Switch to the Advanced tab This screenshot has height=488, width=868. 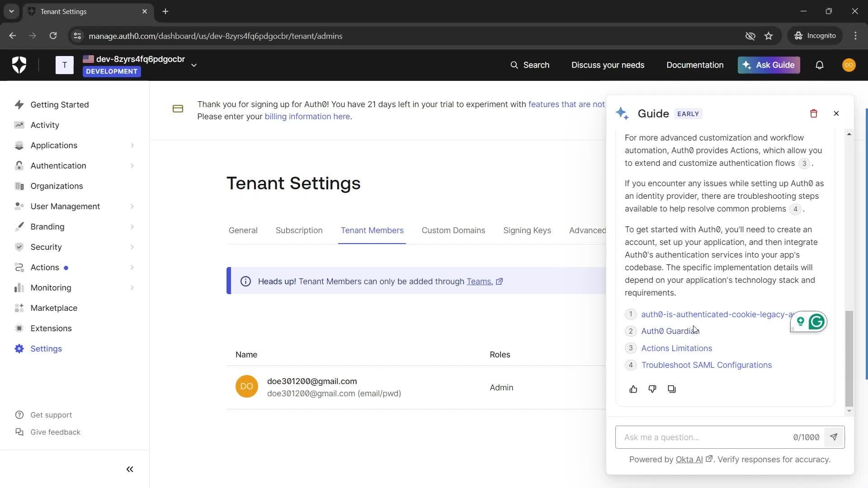coord(587,230)
